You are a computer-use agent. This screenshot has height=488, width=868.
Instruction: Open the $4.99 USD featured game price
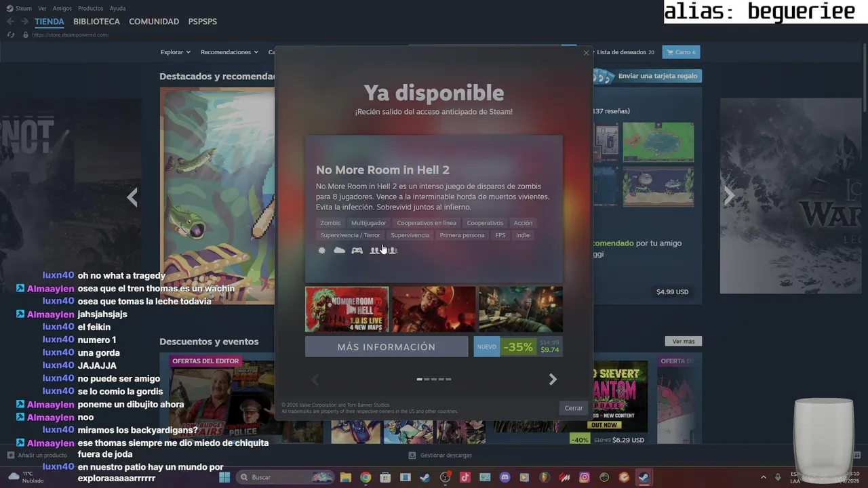click(672, 292)
